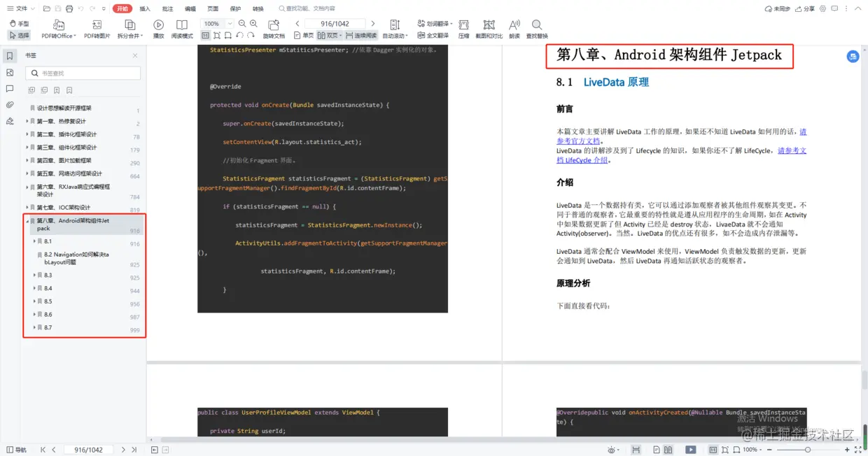Close the 书签 bookmark panel

(x=135, y=55)
